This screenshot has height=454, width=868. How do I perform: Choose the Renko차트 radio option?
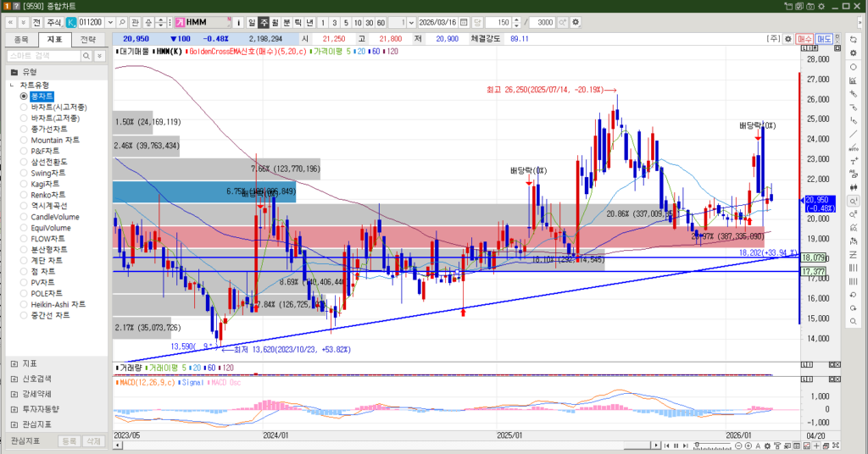46,195
